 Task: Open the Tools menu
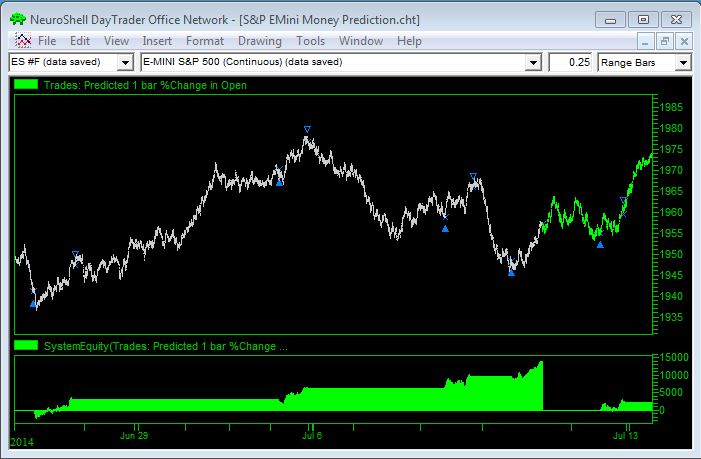point(310,41)
